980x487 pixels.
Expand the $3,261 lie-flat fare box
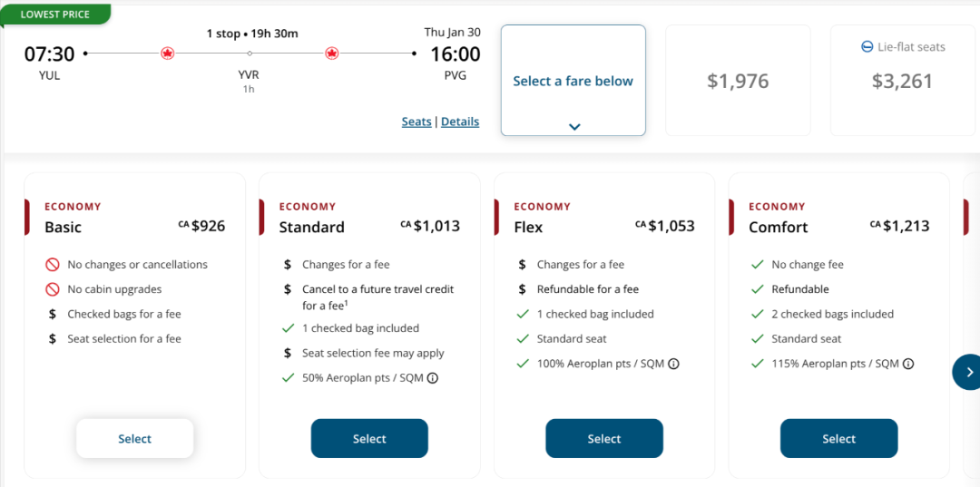pyautogui.click(x=902, y=81)
